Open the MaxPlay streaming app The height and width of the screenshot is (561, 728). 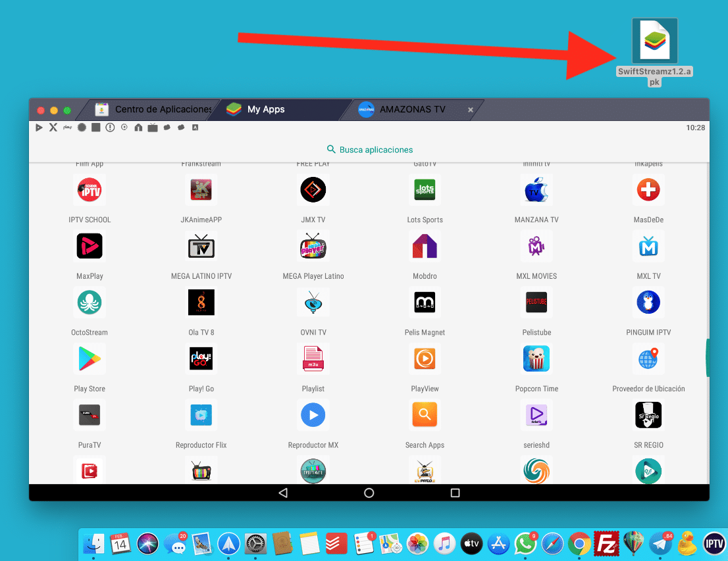click(90, 246)
